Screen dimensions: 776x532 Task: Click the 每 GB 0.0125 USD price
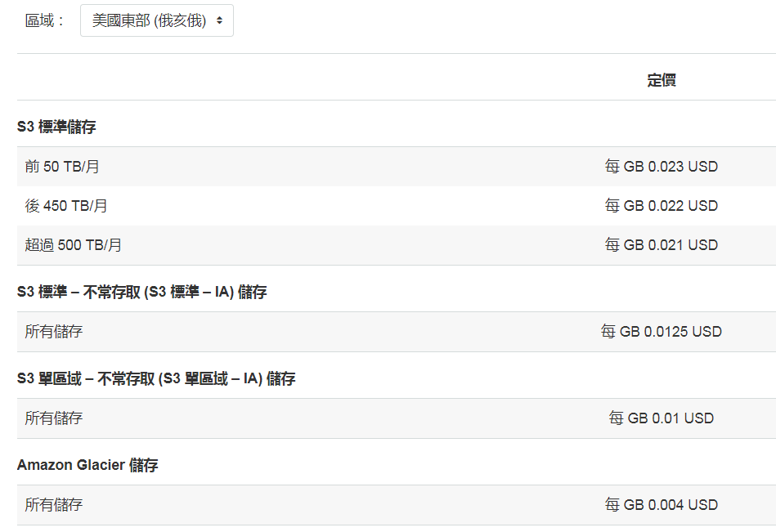coord(662,332)
